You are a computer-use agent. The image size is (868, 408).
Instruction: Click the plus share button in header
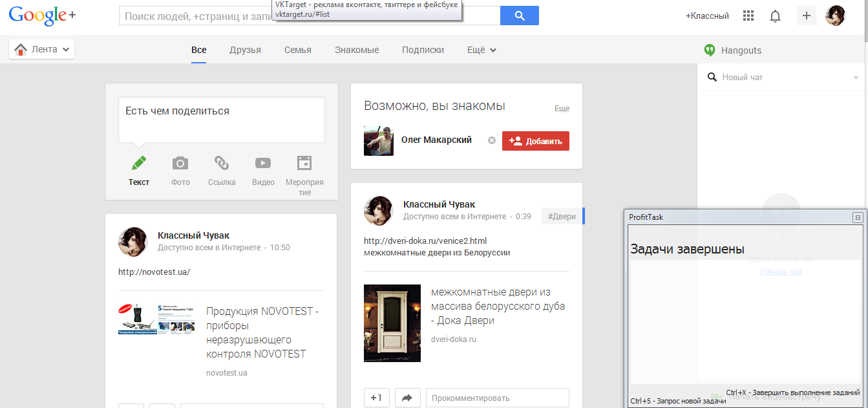click(x=807, y=16)
